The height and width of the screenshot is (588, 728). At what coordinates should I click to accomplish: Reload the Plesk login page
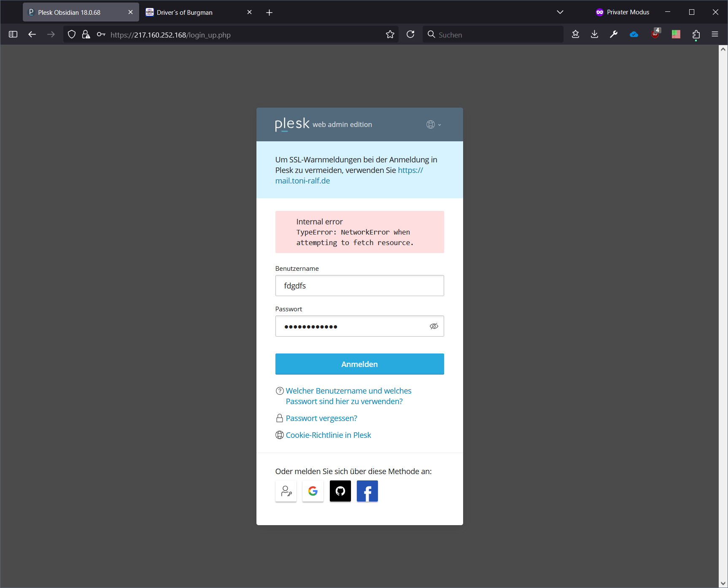pyautogui.click(x=410, y=35)
